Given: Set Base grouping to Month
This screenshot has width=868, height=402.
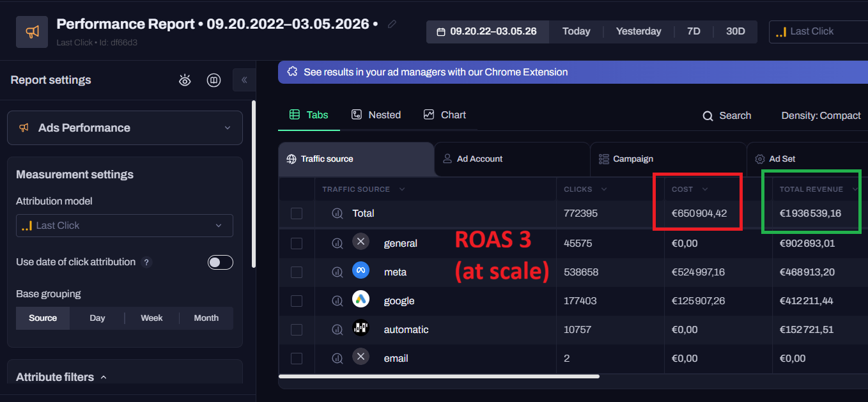Looking at the screenshot, I should click(x=206, y=318).
